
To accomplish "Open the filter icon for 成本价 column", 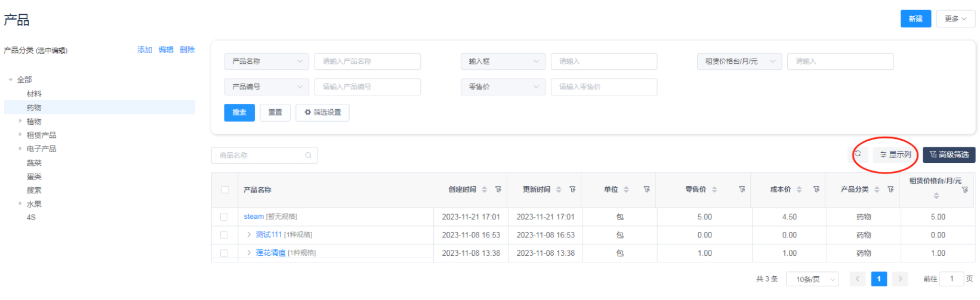I will click(x=816, y=190).
